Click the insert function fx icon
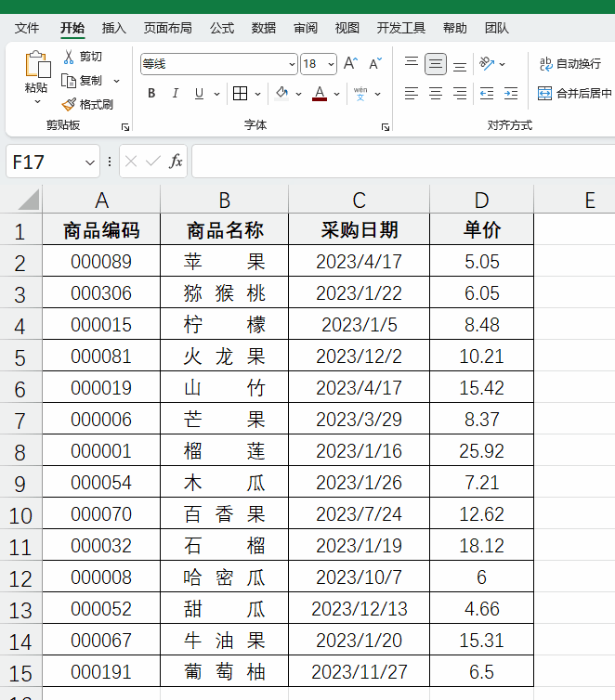The height and width of the screenshot is (700, 615). click(176, 162)
